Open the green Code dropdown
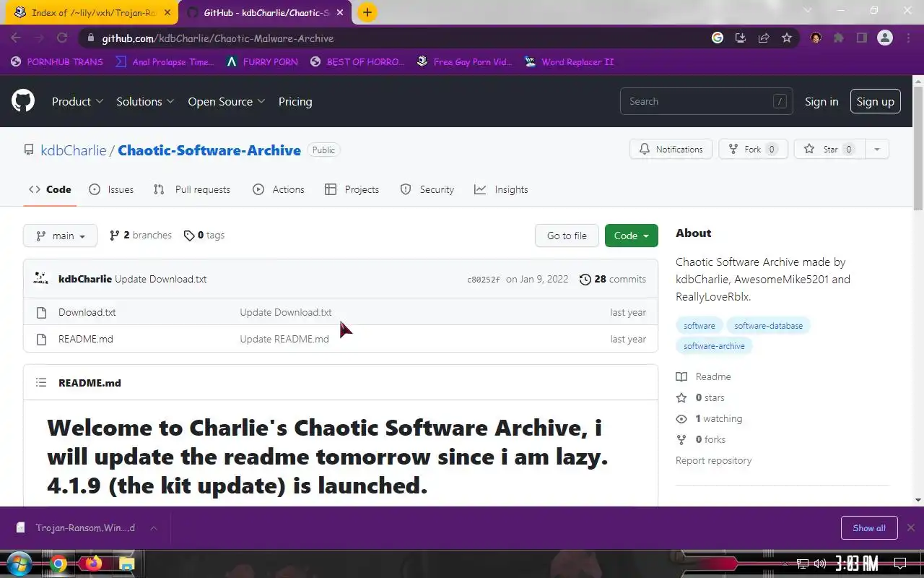The image size is (924, 578). point(631,236)
